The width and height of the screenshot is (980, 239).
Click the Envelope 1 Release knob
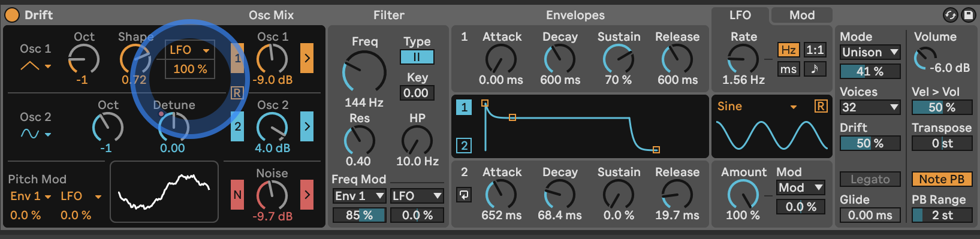(x=677, y=59)
